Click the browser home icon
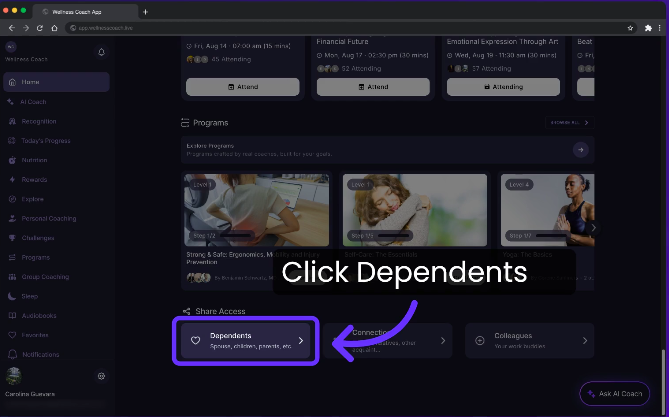The height and width of the screenshot is (417, 669). (x=54, y=28)
